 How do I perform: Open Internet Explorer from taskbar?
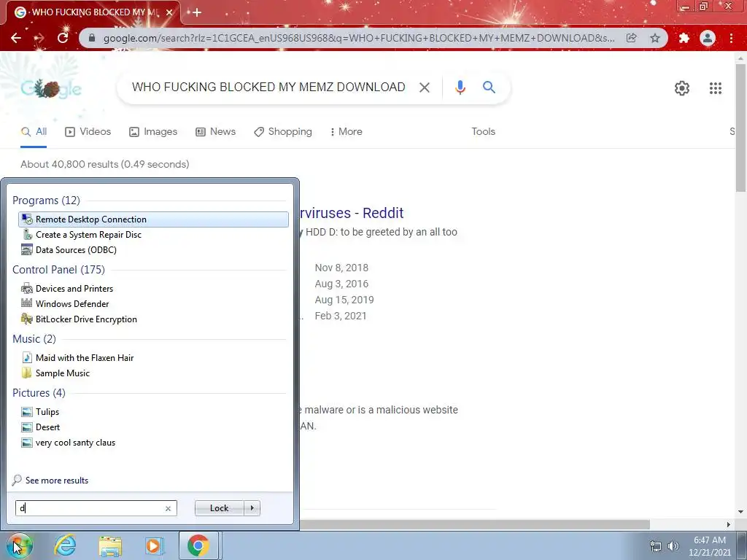tap(65, 545)
